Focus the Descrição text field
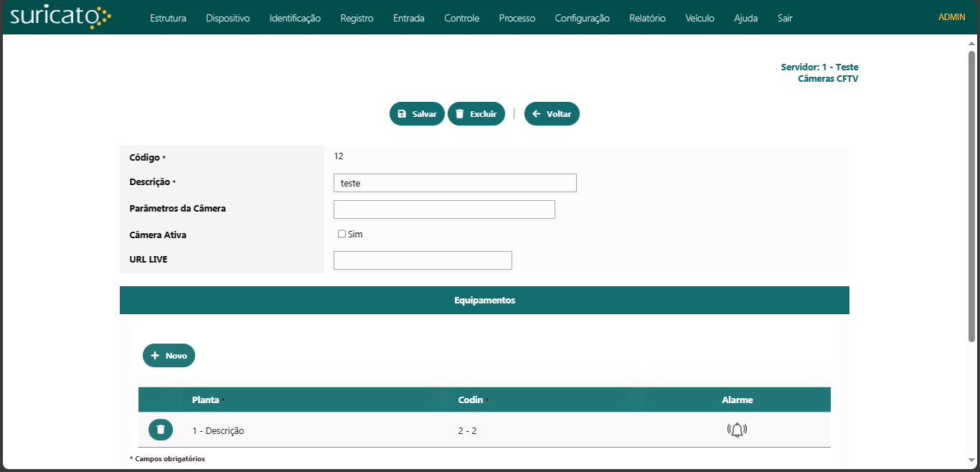980x472 pixels. (x=455, y=183)
